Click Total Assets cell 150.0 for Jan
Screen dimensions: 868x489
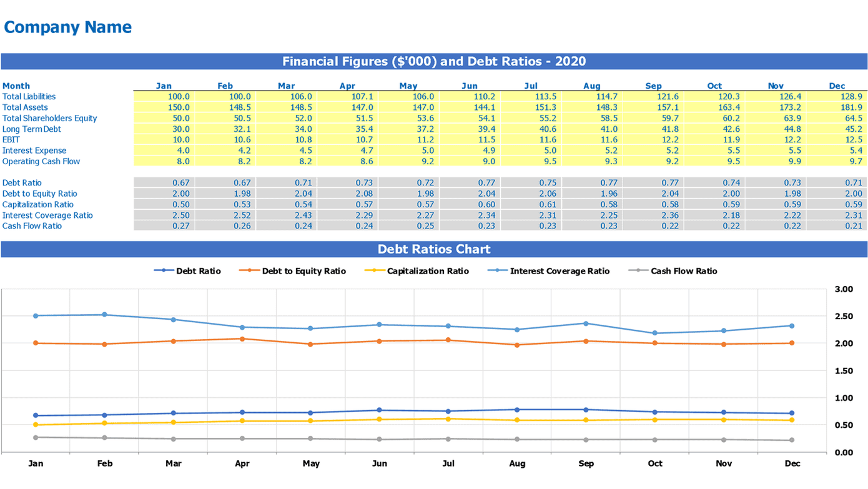[164, 107]
